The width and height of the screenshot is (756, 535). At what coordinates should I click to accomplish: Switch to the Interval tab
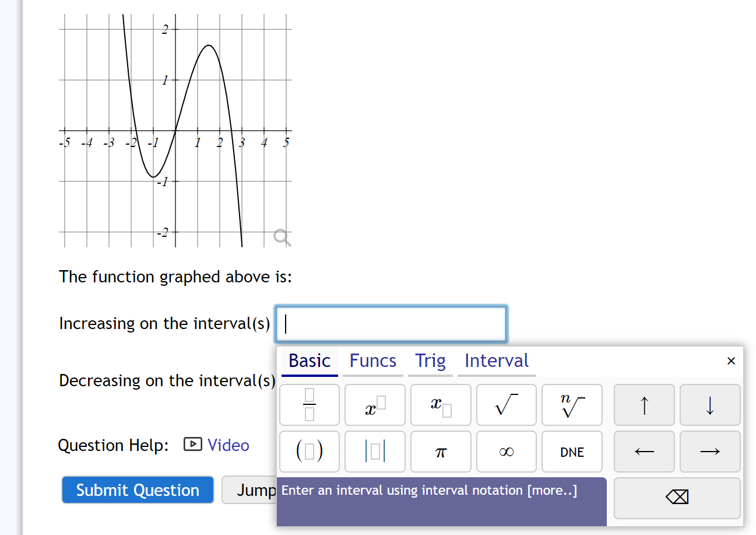(x=496, y=361)
